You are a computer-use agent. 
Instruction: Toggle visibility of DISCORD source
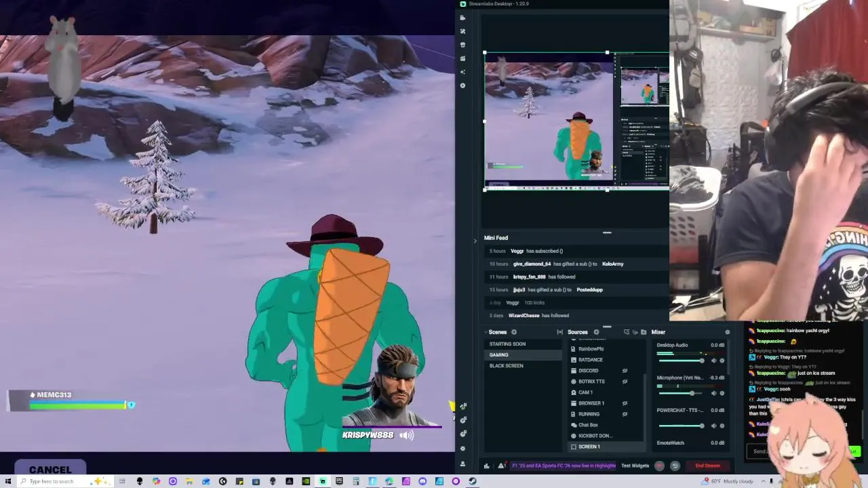625,371
